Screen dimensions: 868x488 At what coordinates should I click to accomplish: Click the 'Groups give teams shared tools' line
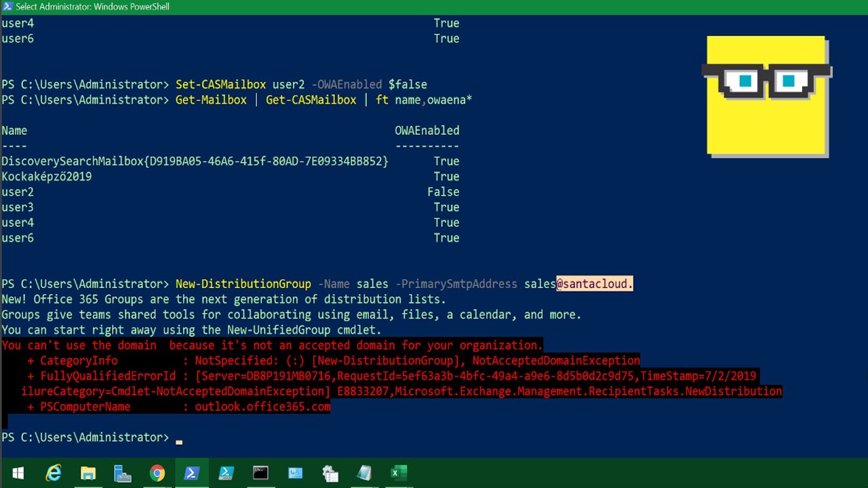tap(292, 315)
